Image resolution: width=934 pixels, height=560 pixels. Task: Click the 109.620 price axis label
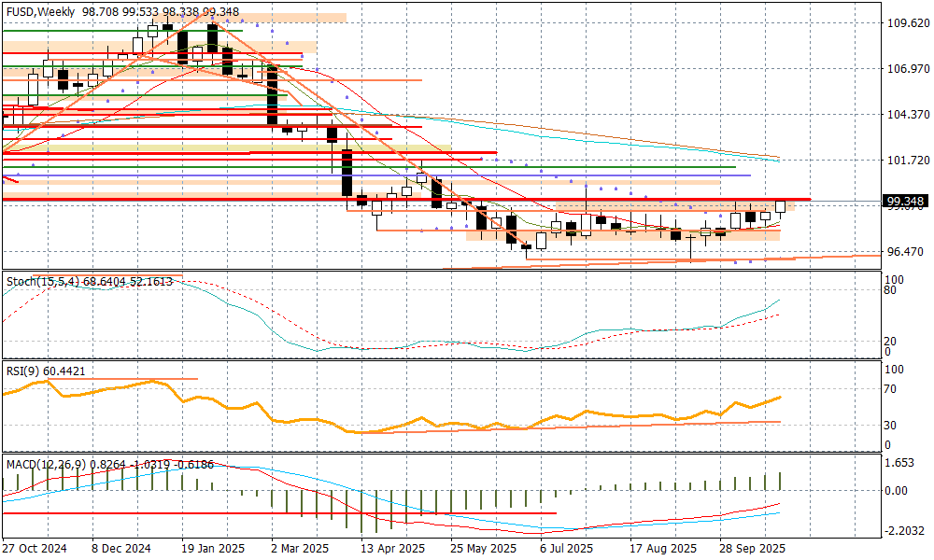point(907,23)
